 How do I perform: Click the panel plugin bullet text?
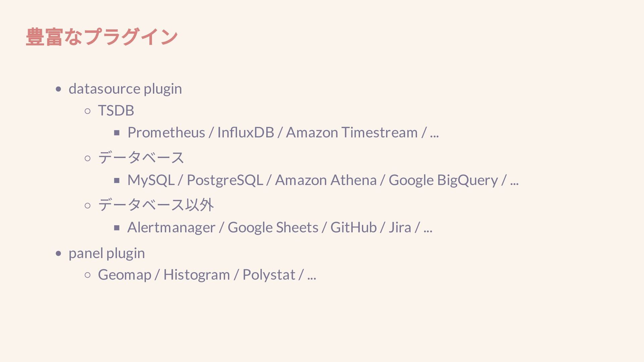pos(107,253)
